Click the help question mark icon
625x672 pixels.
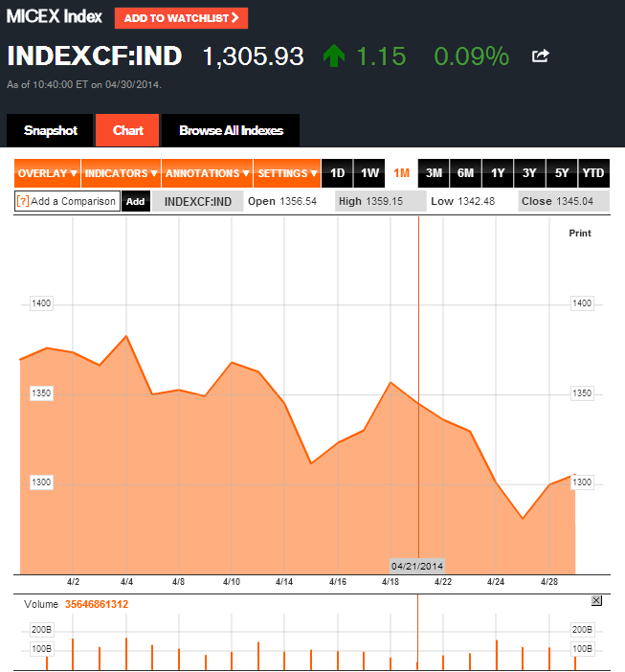click(23, 201)
